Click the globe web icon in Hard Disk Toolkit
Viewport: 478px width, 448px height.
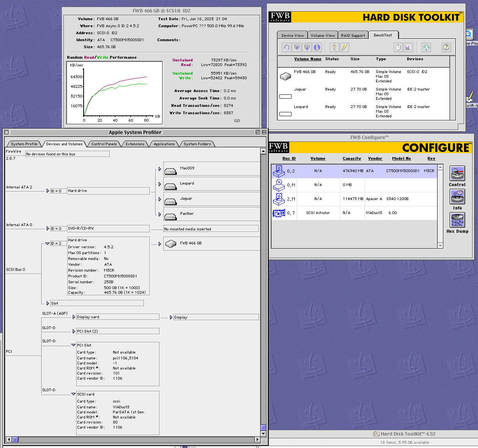[x=426, y=47]
